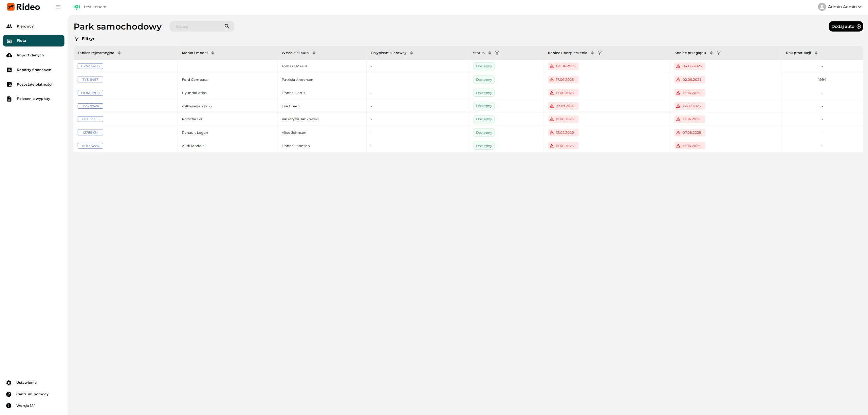Sort by Marka i model arrows
868x415 pixels.
(x=213, y=53)
